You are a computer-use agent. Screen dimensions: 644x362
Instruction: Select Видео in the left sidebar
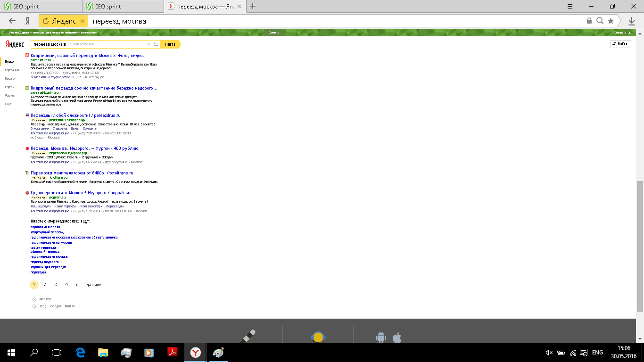pyautogui.click(x=9, y=78)
